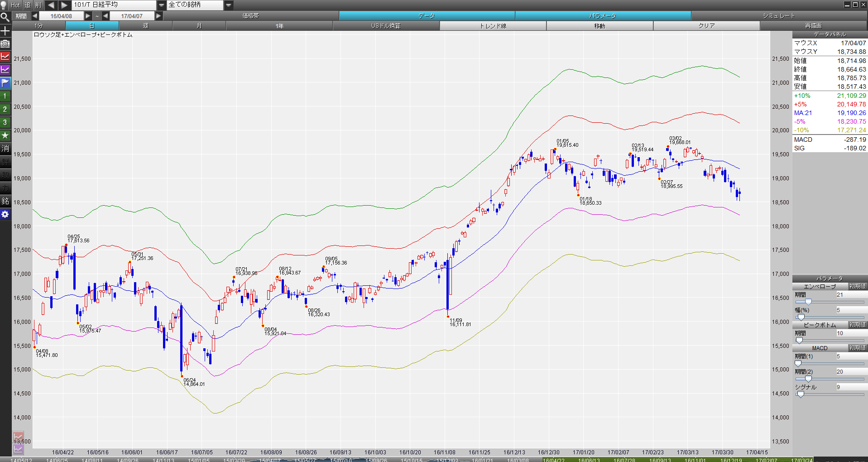Screen dimensions: 868x462
Task: Select the 月 monthly timeframe tab
Action: [x=199, y=26]
